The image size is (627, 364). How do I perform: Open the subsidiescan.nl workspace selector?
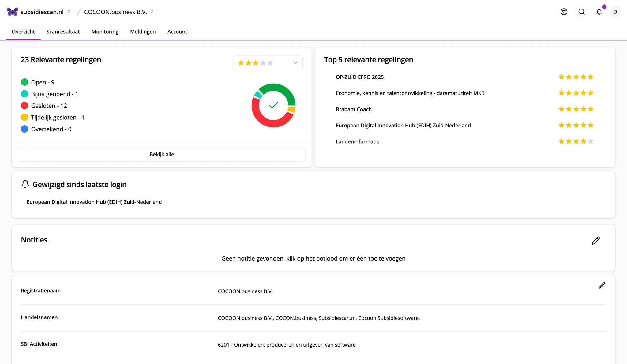click(69, 12)
